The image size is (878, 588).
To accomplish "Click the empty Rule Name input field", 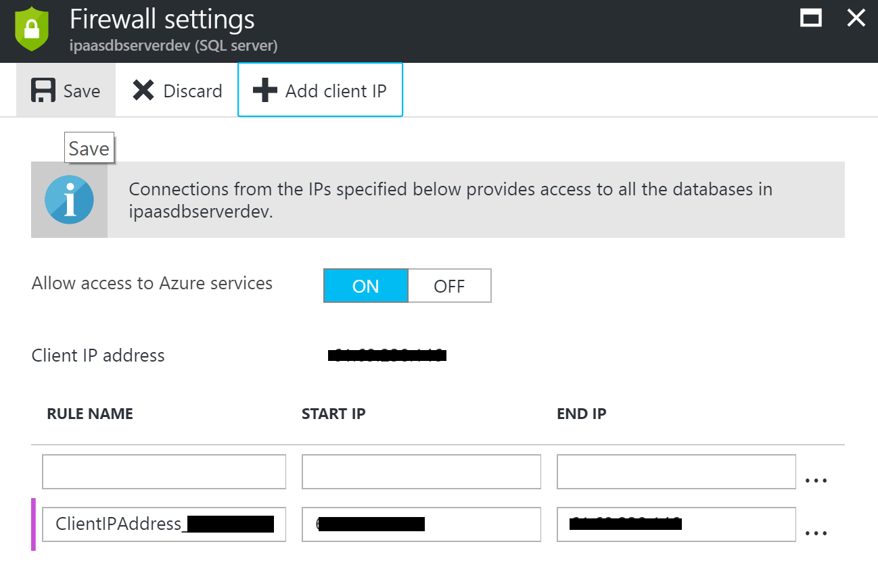I will (x=164, y=472).
